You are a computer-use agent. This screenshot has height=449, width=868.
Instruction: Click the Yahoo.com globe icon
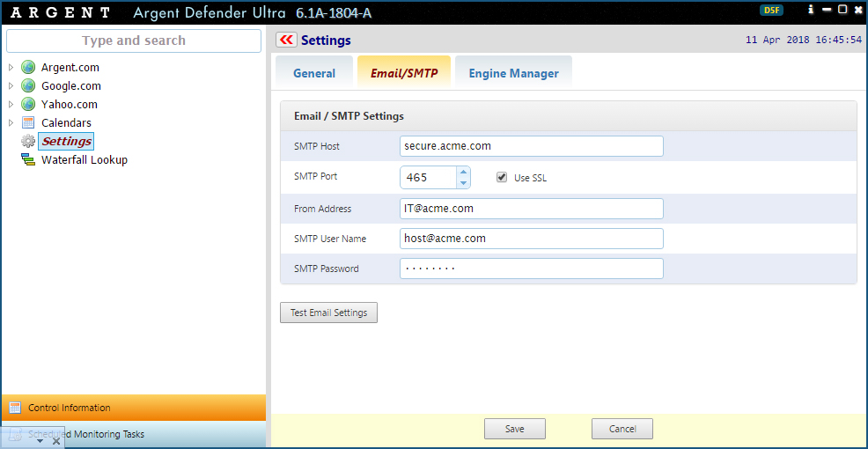click(28, 105)
